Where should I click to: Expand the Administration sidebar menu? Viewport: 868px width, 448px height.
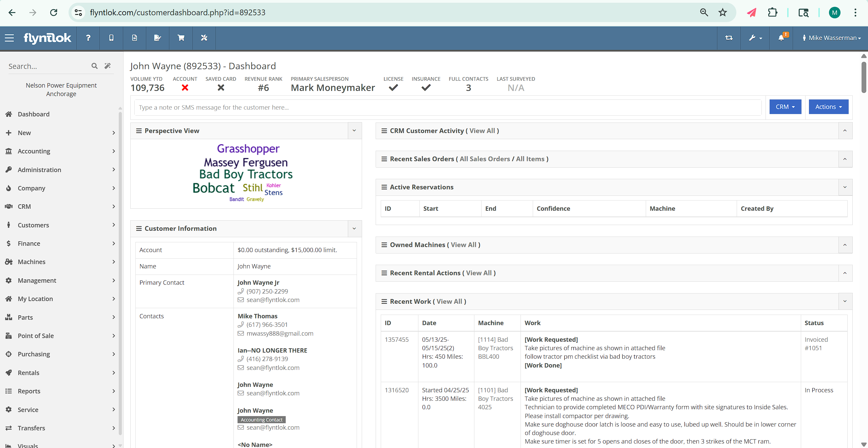tap(61, 170)
